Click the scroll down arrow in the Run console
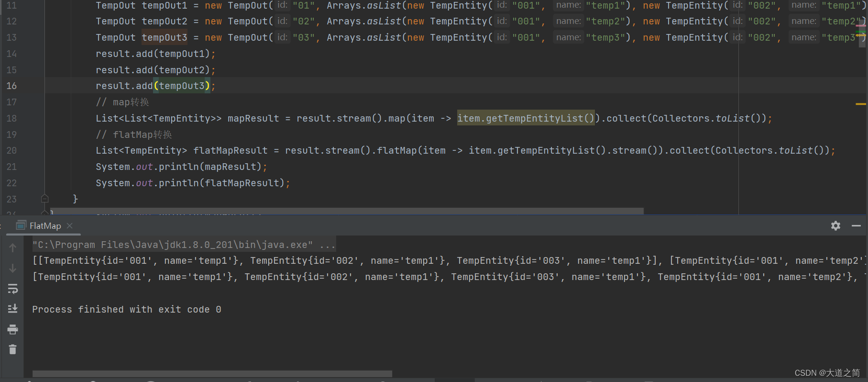 pos(13,268)
